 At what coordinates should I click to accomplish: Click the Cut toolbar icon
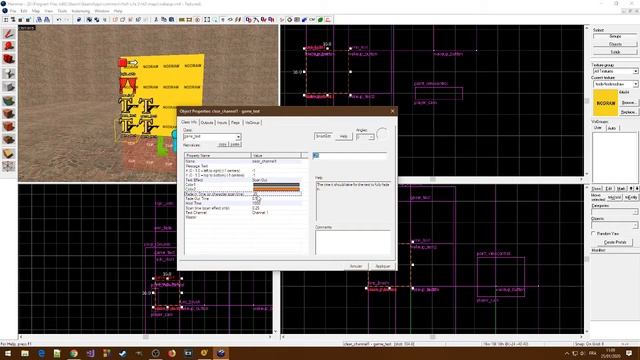[x=156, y=20]
